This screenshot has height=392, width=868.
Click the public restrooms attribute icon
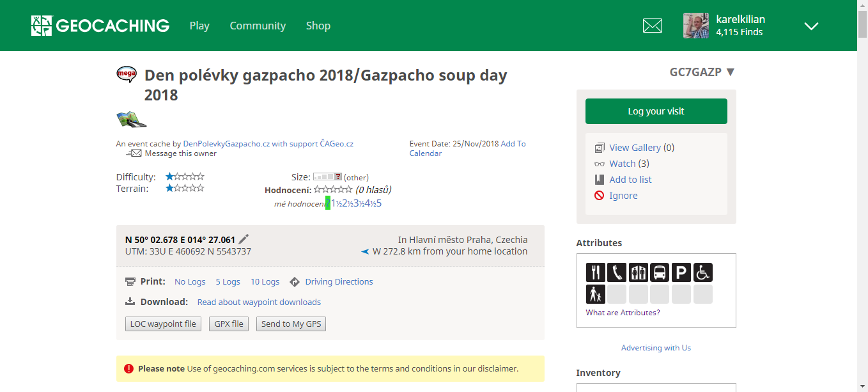[x=639, y=272]
